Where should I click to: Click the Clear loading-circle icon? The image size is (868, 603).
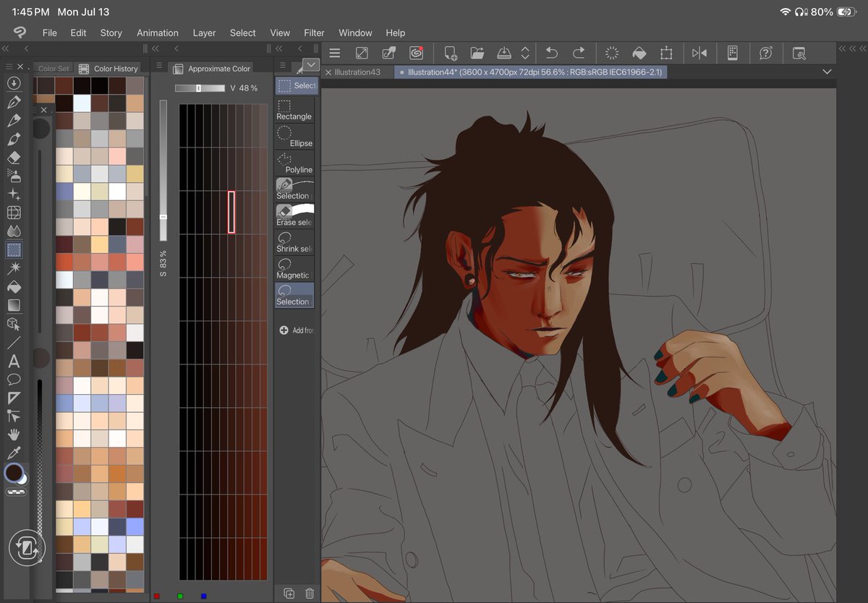click(612, 53)
